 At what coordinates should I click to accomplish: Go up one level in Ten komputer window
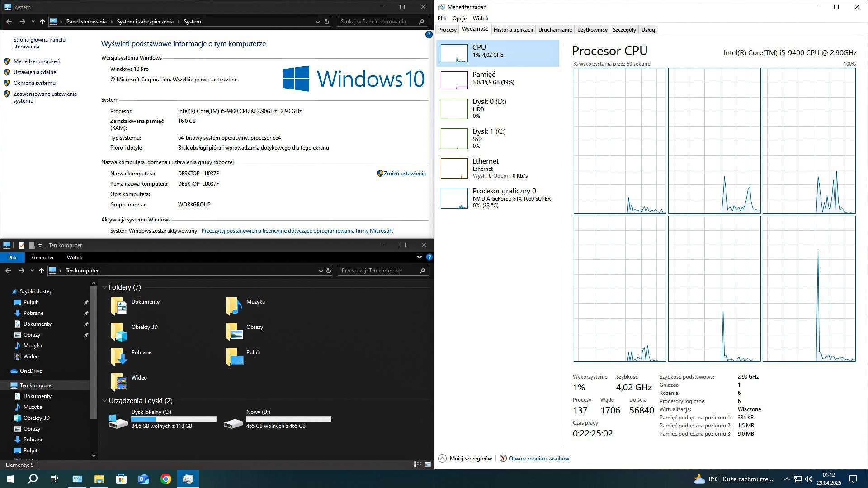click(x=42, y=271)
